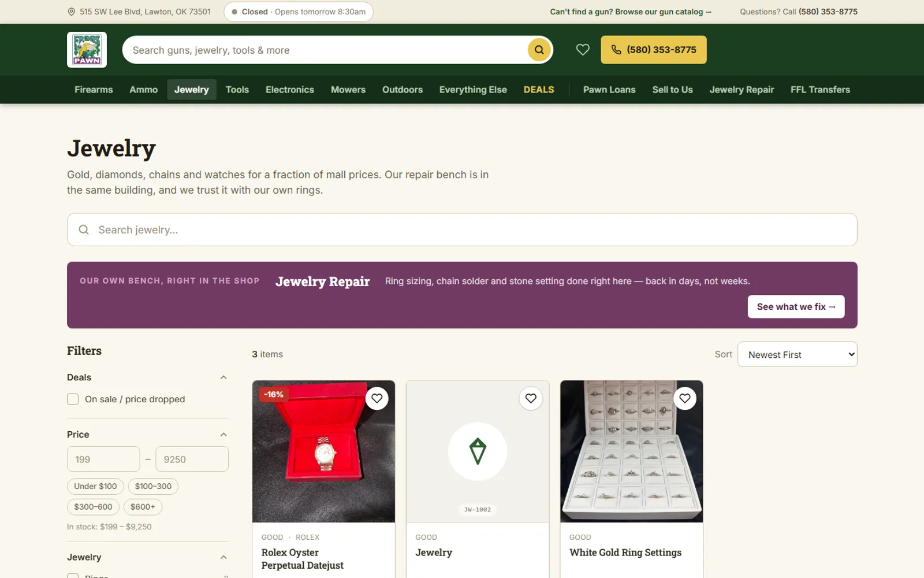Open the Electronics category

(x=290, y=90)
